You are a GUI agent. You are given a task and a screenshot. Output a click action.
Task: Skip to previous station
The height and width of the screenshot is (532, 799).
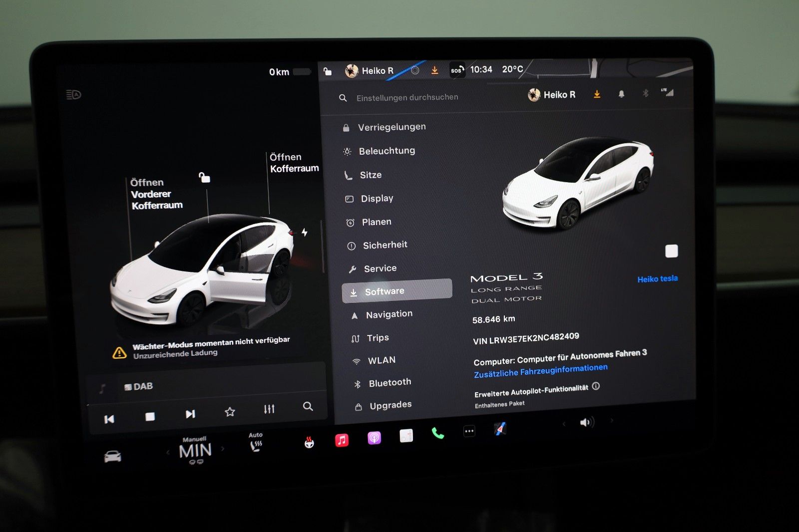coord(109,419)
